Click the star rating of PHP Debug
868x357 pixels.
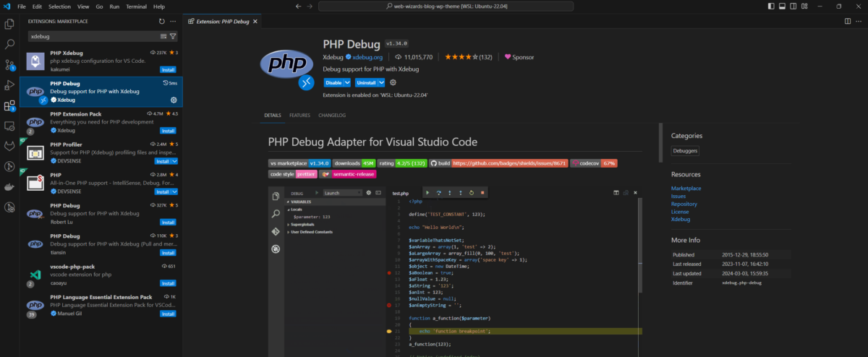[469, 56]
